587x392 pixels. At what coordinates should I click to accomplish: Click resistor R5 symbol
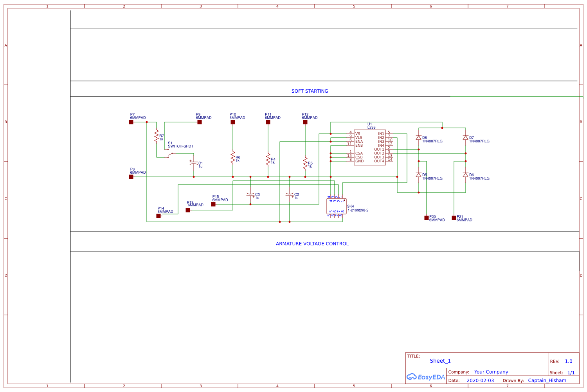305,163
